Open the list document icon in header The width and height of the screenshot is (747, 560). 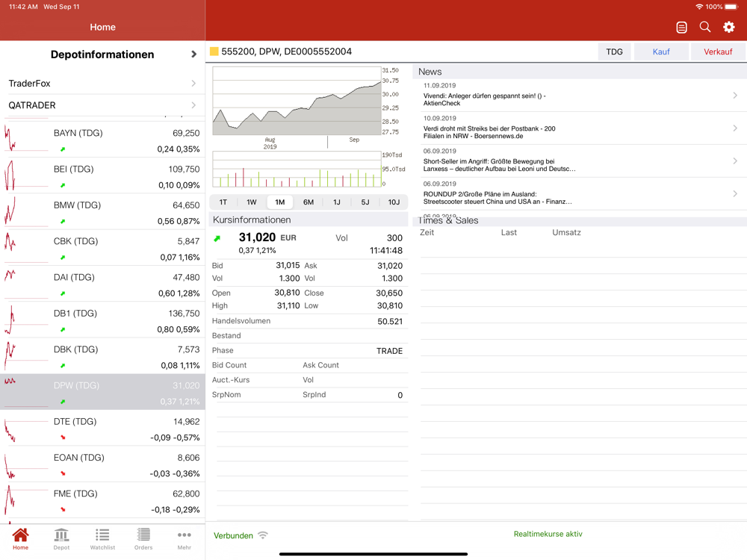tap(682, 28)
